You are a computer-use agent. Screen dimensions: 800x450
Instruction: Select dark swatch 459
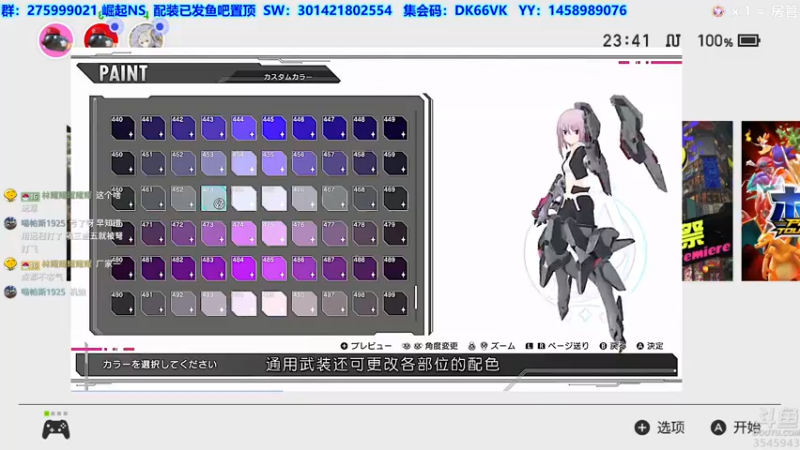395,163
